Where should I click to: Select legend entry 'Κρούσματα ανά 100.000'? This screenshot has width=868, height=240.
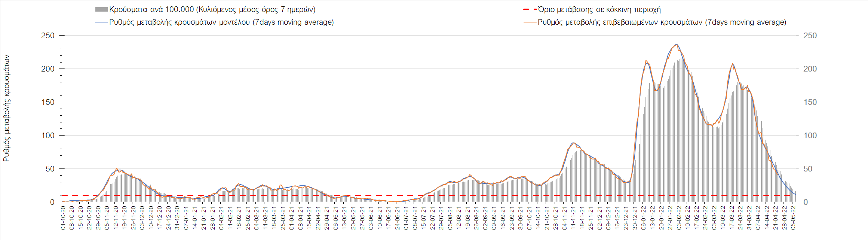212,10
